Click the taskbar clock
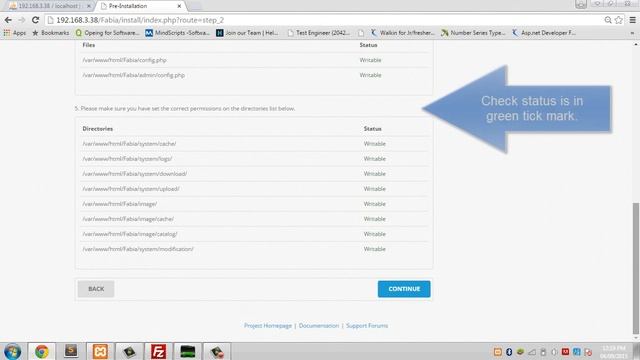 [613, 352]
